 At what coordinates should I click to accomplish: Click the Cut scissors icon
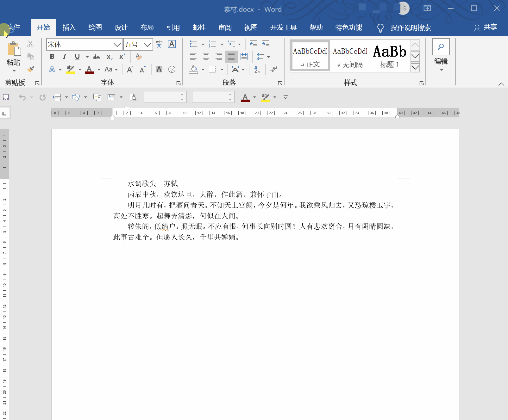click(30, 44)
